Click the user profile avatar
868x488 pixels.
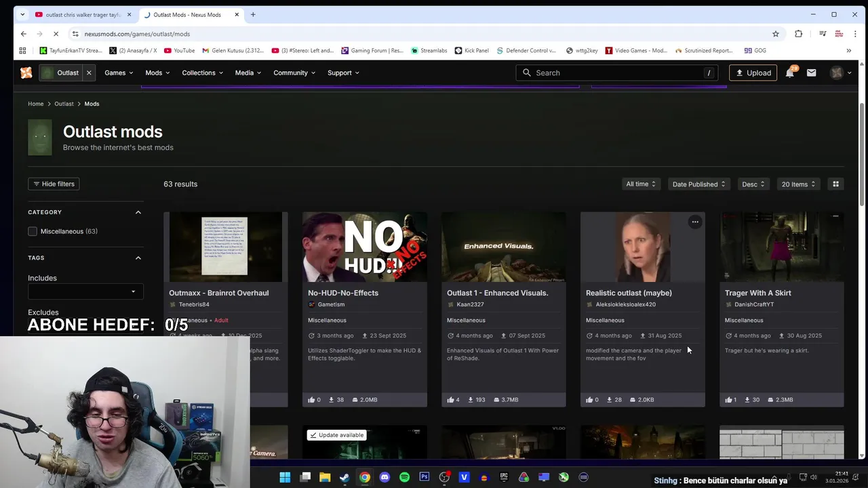[837, 73]
